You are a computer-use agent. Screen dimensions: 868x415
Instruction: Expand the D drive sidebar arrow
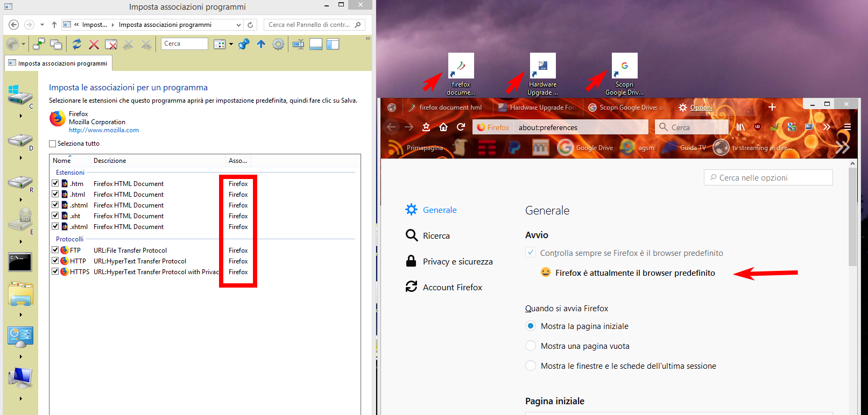(21, 158)
